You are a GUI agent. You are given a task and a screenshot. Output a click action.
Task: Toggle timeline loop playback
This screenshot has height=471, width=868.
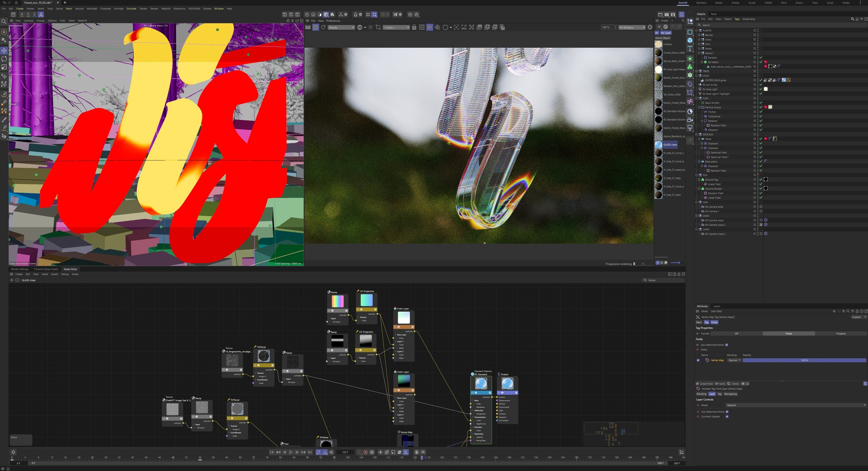coord(318,452)
